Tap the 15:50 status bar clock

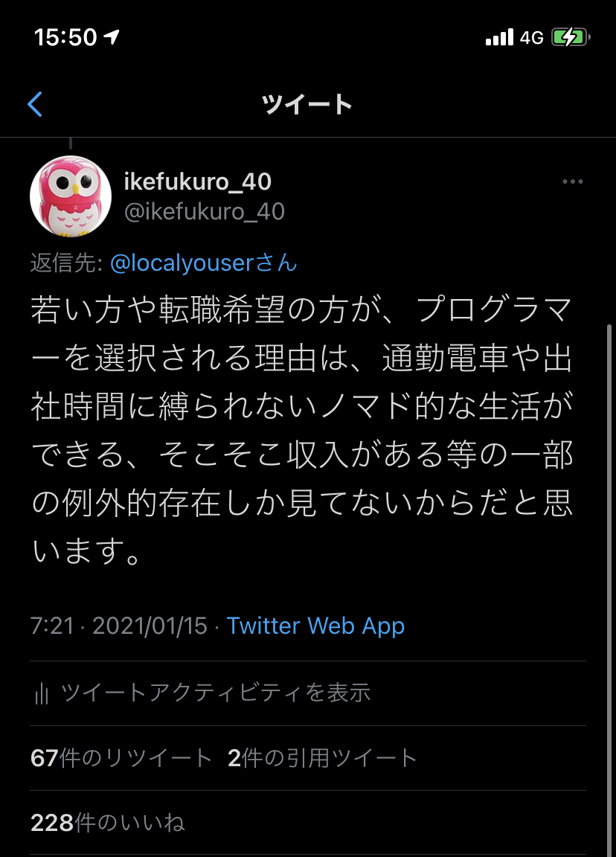click(x=65, y=37)
